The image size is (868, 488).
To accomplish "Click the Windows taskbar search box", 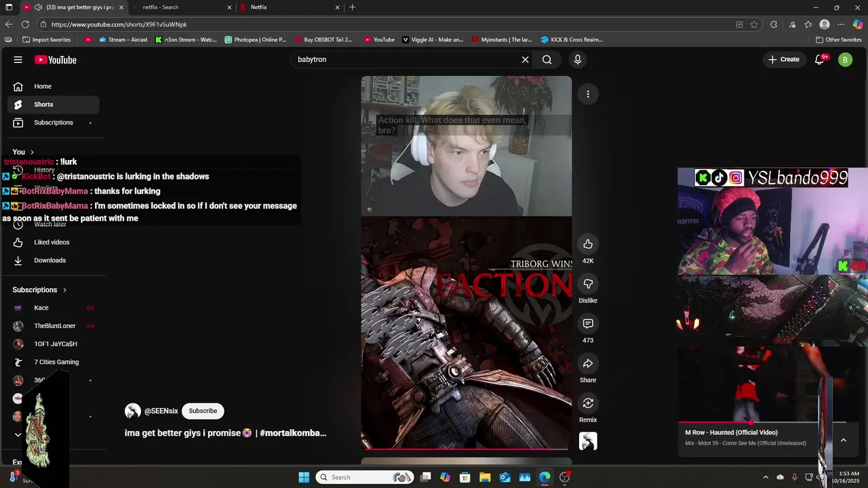I will tap(366, 477).
